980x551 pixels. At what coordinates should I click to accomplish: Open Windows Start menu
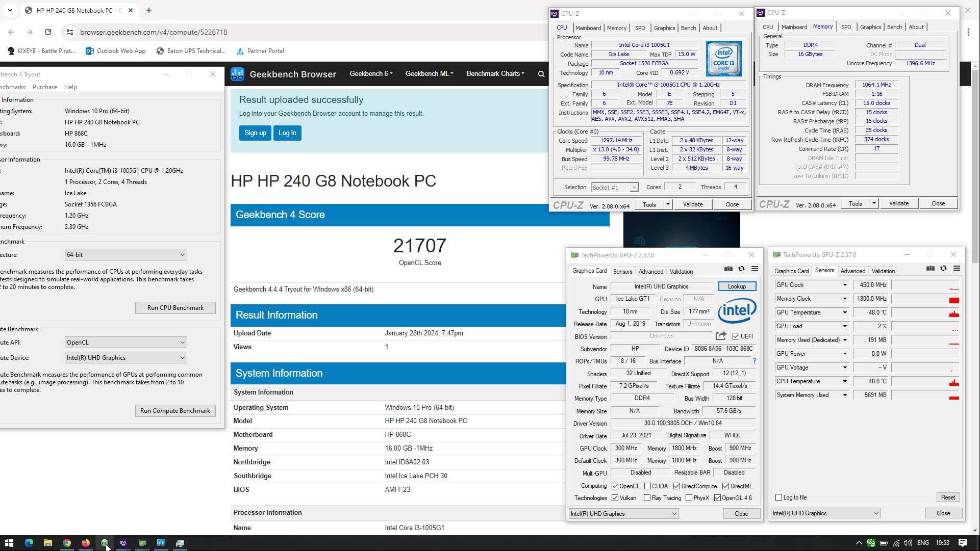coord(9,543)
